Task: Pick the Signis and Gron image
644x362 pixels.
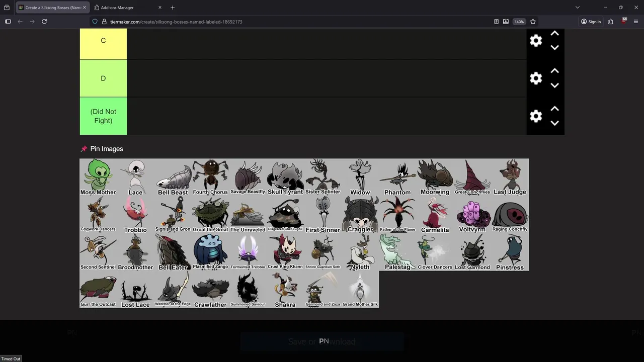Action: pyautogui.click(x=173, y=215)
